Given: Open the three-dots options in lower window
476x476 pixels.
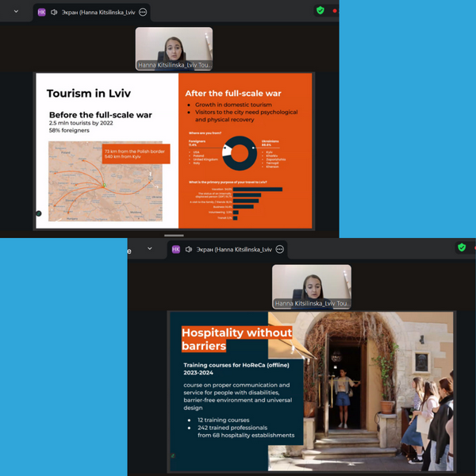Looking at the screenshot, I should pyautogui.click(x=279, y=249).
